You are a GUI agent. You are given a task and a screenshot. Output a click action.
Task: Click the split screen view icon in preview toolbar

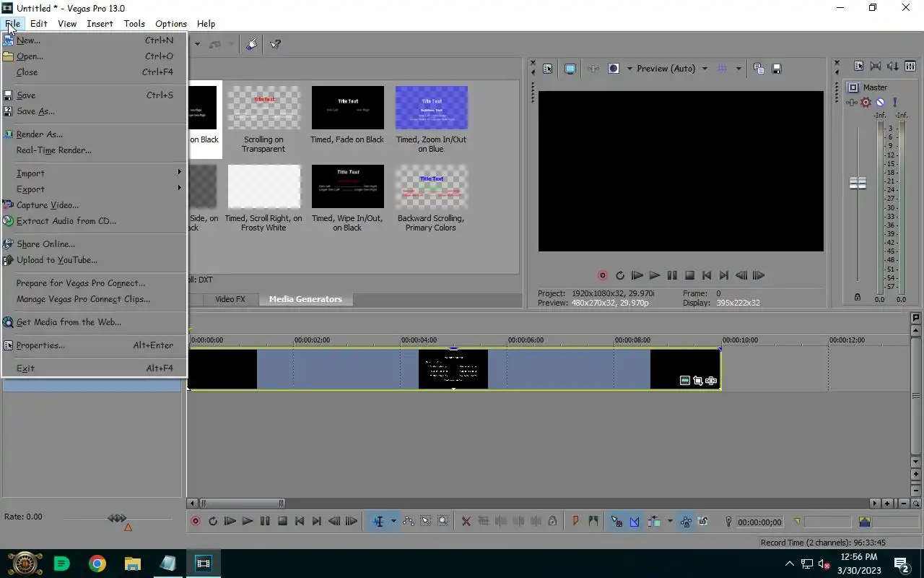[x=614, y=69]
